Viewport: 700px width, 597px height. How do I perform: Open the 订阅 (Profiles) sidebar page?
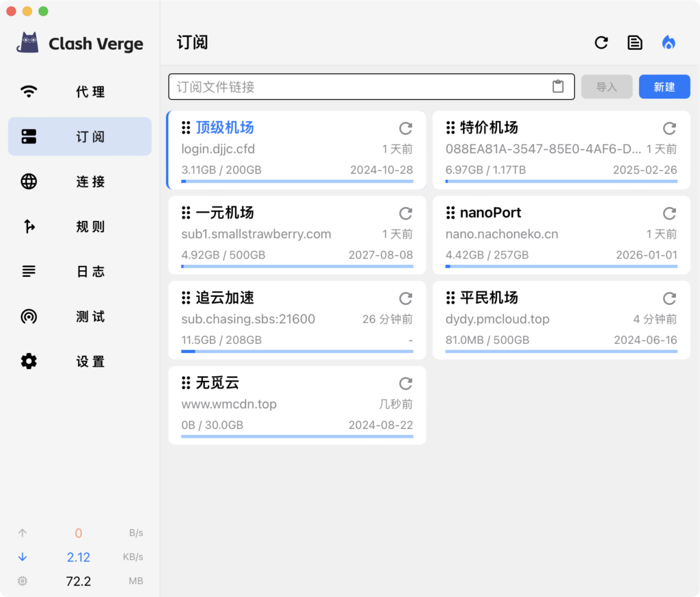coord(80,137)
